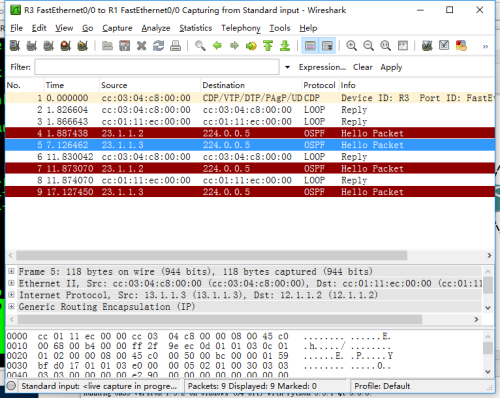Select packet 2 LOOP Reply row
Image resolution: width=500 pixels, height=398 pixels.
tap(250, 110)
